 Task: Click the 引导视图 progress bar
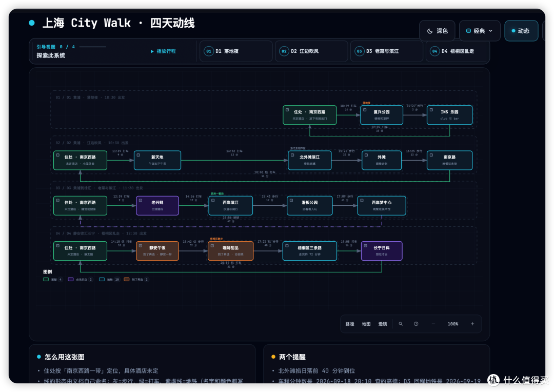point(92,47)
